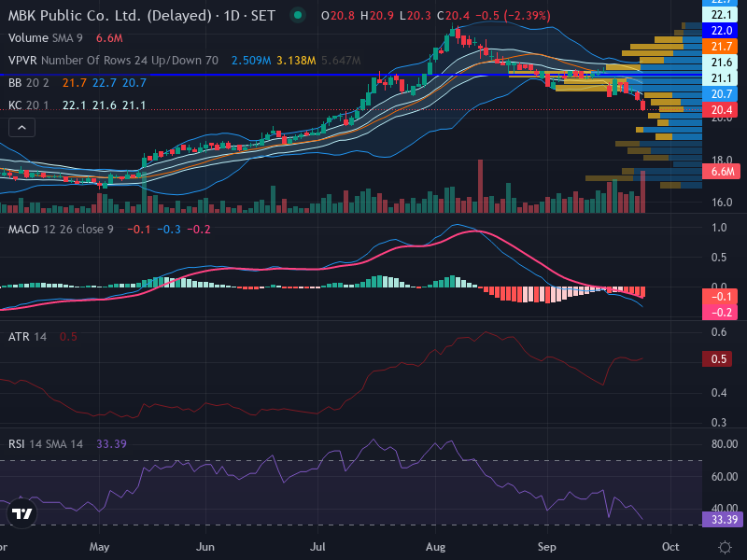747x560 pixels.
Task: Click the 21.6 price axis label
Action: click(x=720, y=63)
